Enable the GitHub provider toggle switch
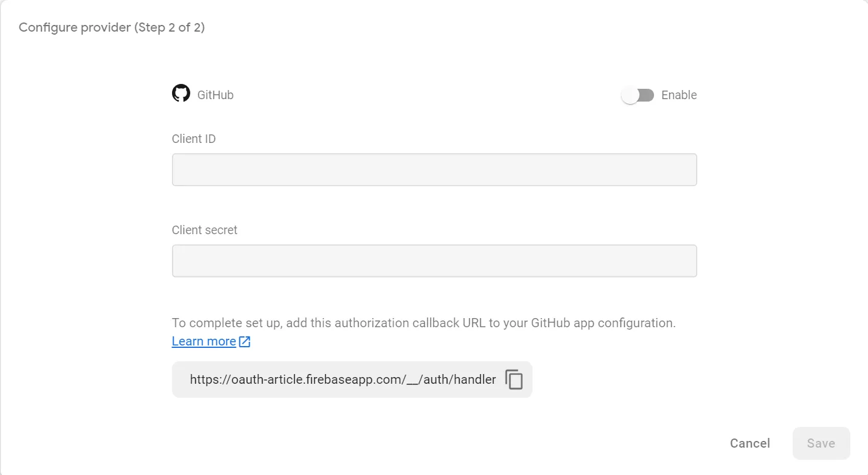This screenshot has height=475, width=868. 638,95
